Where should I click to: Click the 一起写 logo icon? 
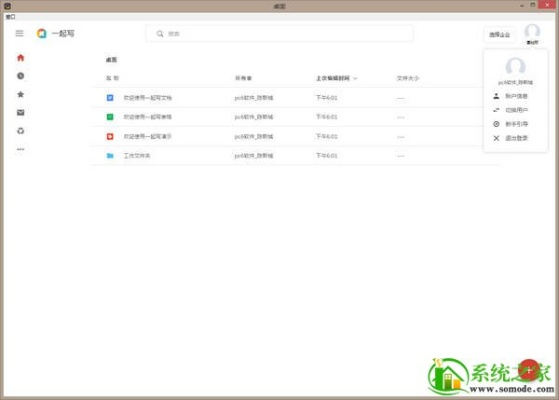click(x=42, y=33)
